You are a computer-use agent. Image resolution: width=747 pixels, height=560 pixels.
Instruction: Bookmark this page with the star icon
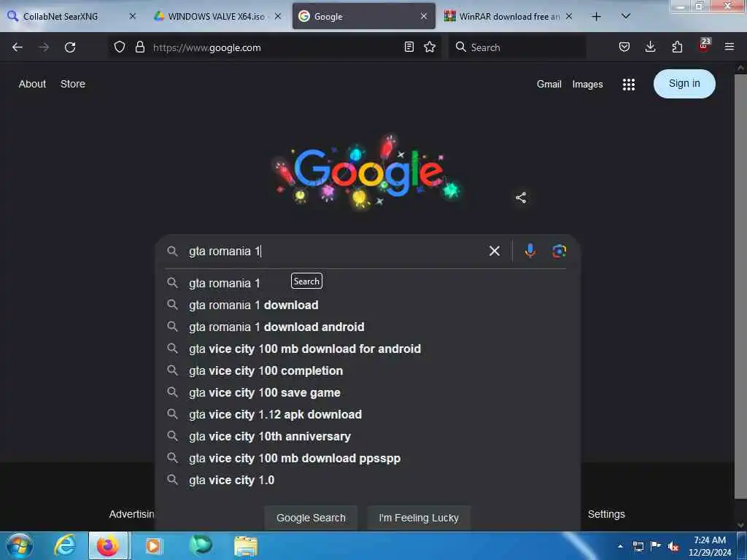point(430,47)
